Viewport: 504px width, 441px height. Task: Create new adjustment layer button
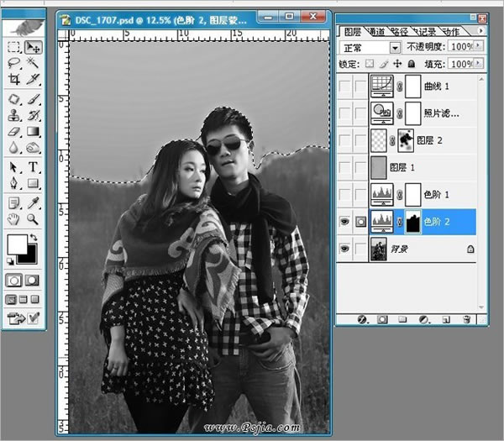pos(424,319)
